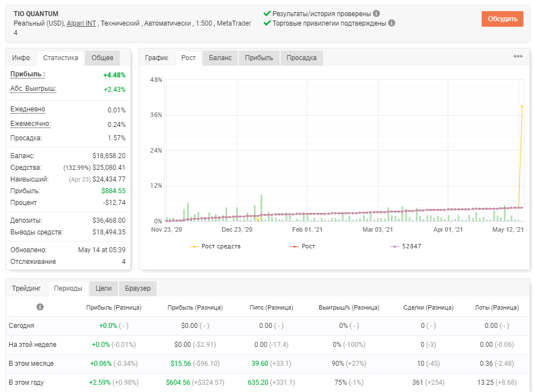Click the Прибыль : label in statistics
Viewport: 534px width, 392px height.
[x=28, y=74]
